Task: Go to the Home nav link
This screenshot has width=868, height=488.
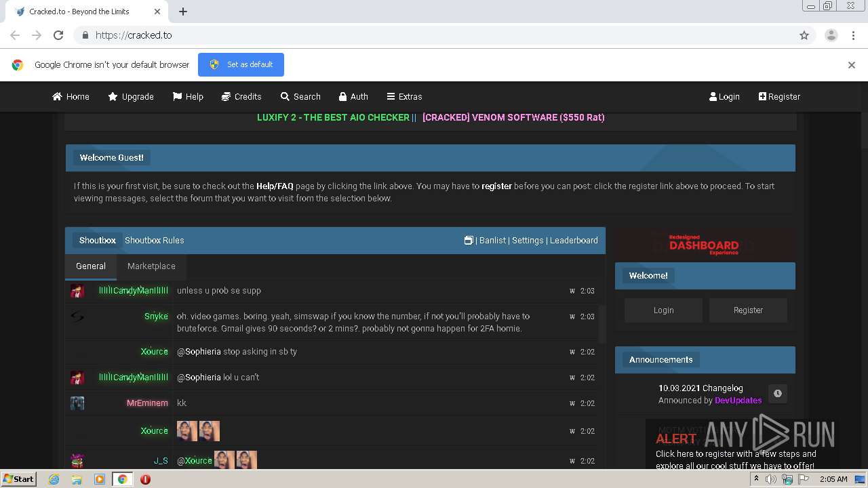Action: click(x=71, y=96)
